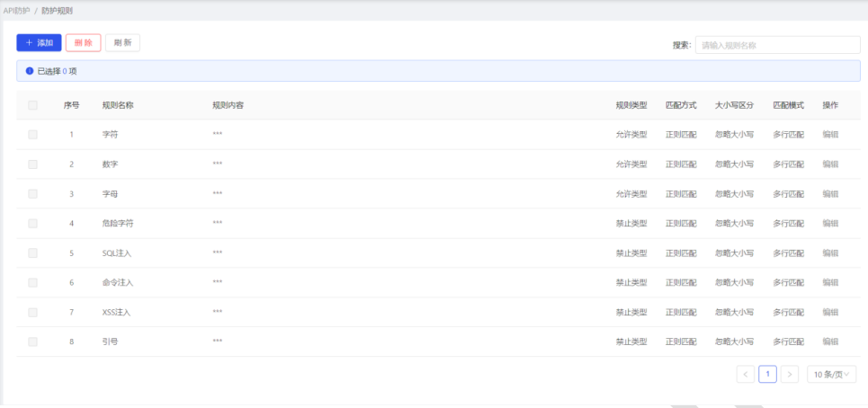Viewport: 868px width, 408px height.
Task: Tick the checkbox for the XSS注入 row
Action: coord(33,313)
